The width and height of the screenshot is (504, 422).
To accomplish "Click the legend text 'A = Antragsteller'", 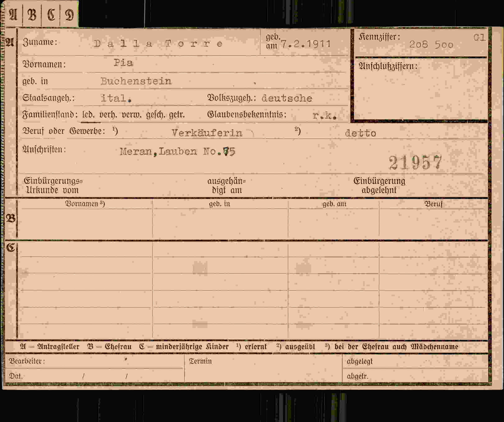I will [x=50, y=347].
